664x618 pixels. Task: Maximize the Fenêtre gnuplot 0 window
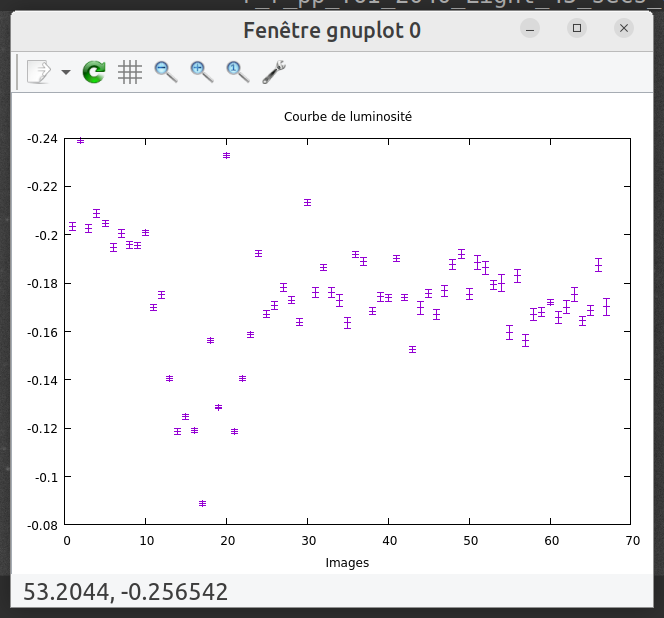click(577, 28)
